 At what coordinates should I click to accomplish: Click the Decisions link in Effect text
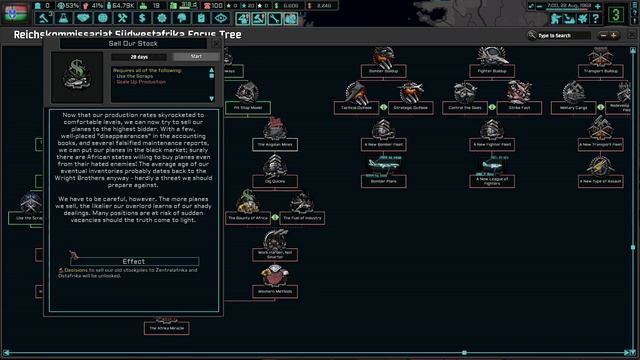pos(76,270)
